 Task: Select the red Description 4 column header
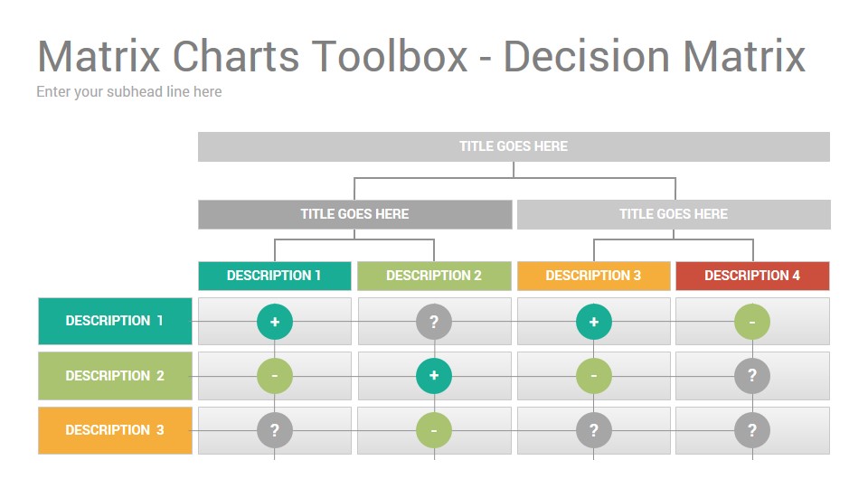[752, 276]
